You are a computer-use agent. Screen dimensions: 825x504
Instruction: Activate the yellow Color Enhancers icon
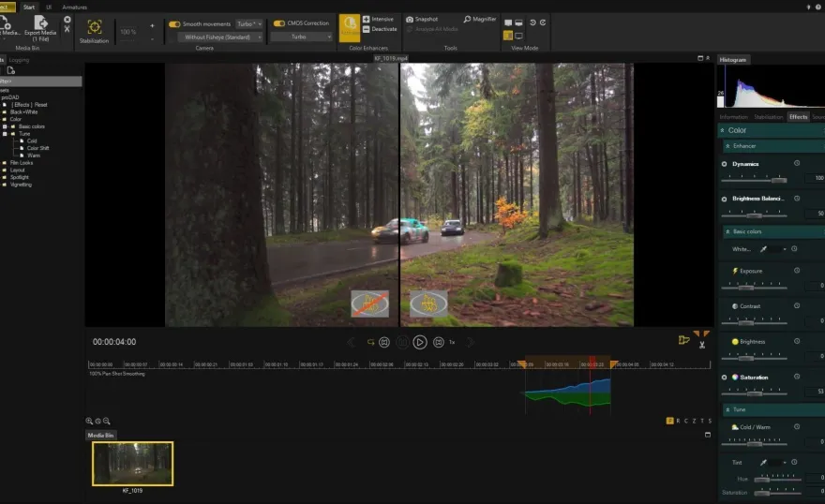350,28
